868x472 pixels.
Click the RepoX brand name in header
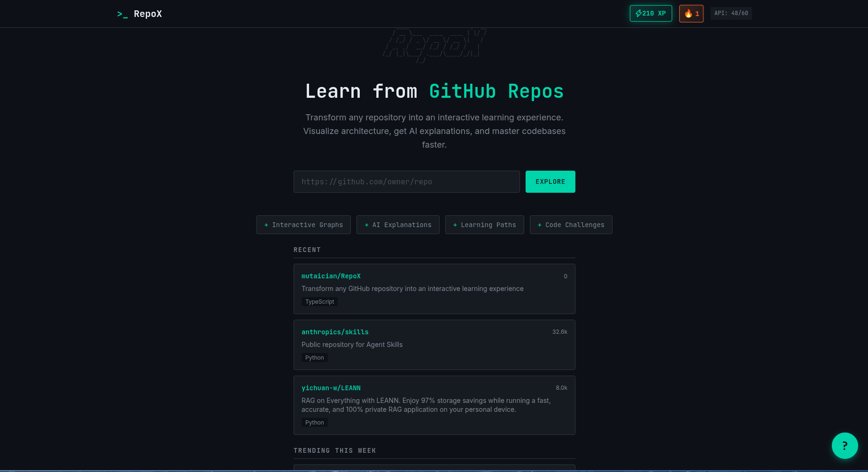[147, 14]
